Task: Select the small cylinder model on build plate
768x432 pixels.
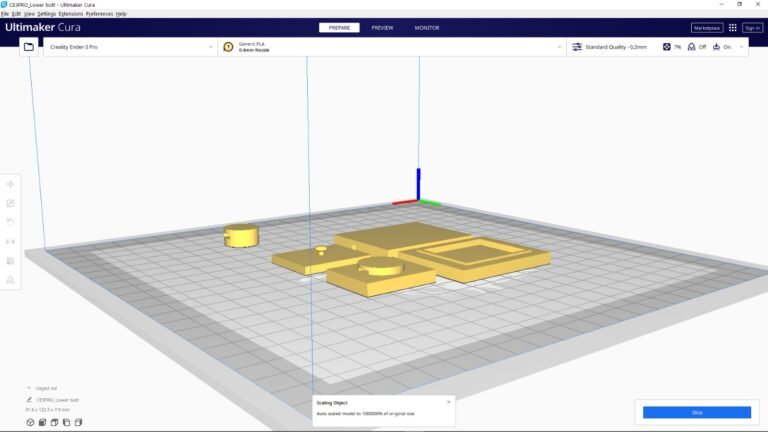Action: 241,236
